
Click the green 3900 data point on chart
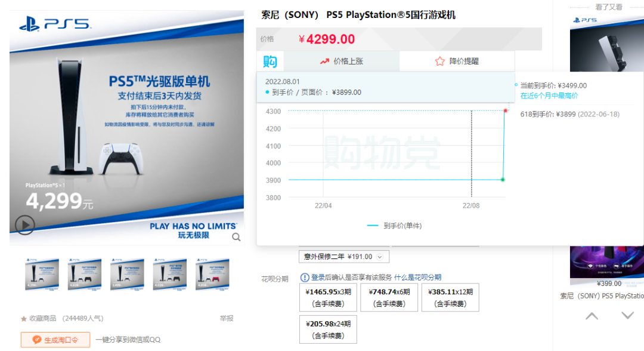point(503,180)
